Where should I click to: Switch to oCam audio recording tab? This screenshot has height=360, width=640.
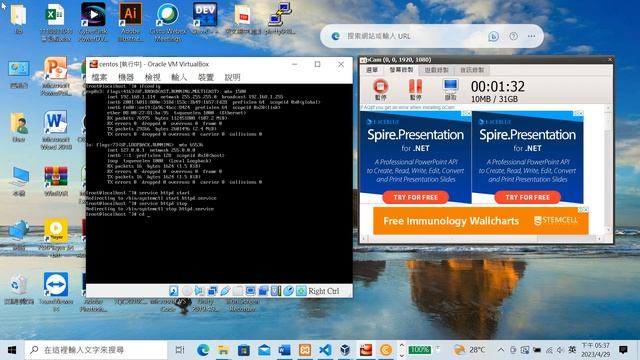(x=472, y=70)
